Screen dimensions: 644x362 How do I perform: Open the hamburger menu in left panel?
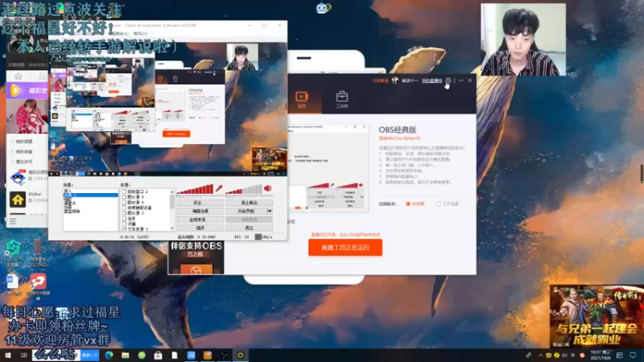13,221
